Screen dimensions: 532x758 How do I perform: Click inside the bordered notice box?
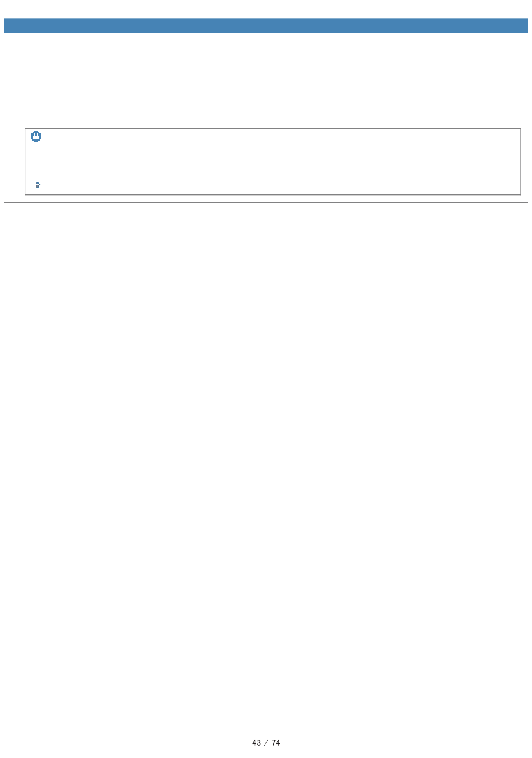[x=273, y=161]
